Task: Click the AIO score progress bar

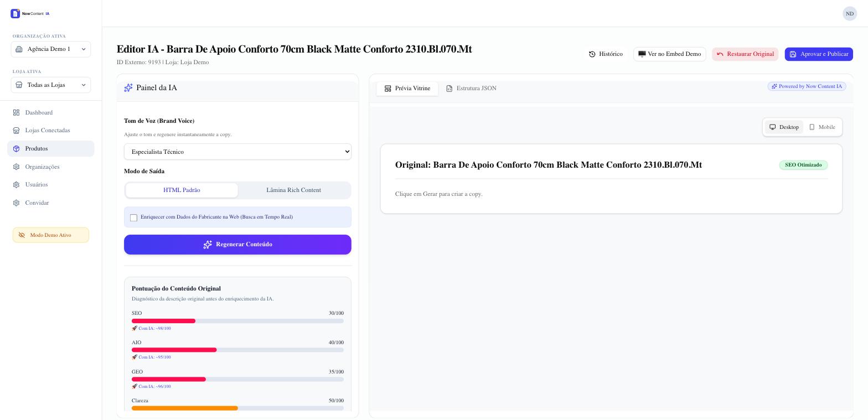Action: pyautogui.click(x=237, y=350)
